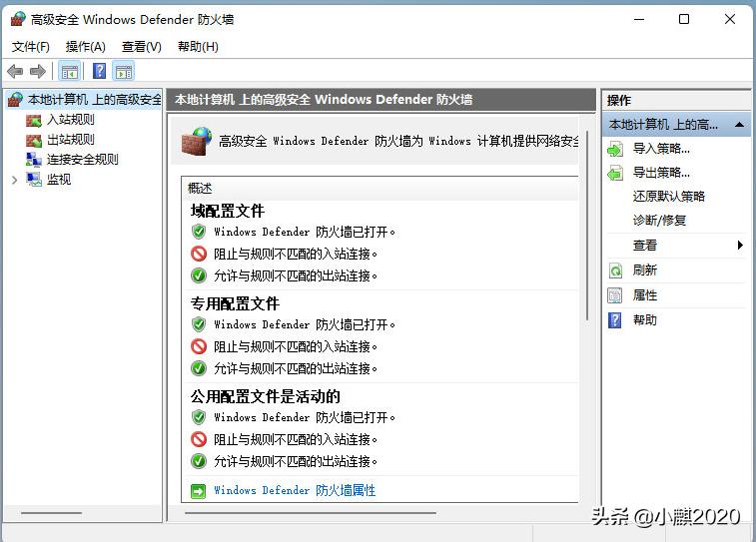Screen dimensions: 756x542
Task: Click 导出策略... action
Action: point(661,173)
